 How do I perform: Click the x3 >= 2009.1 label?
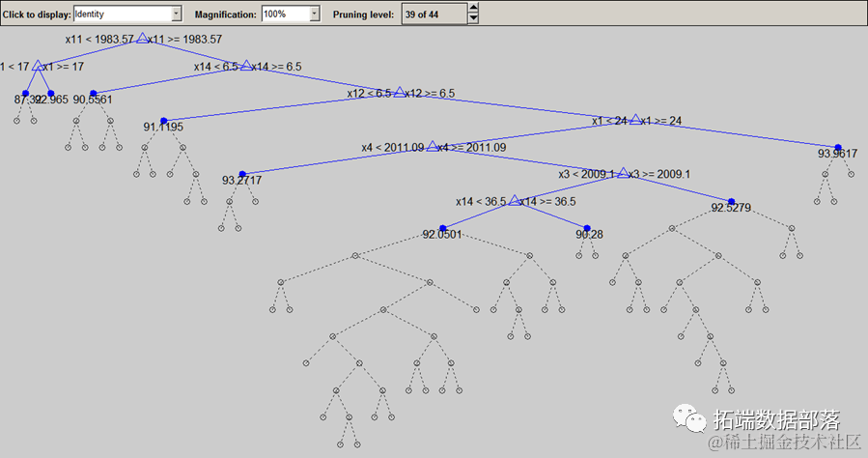coord(659,174)
